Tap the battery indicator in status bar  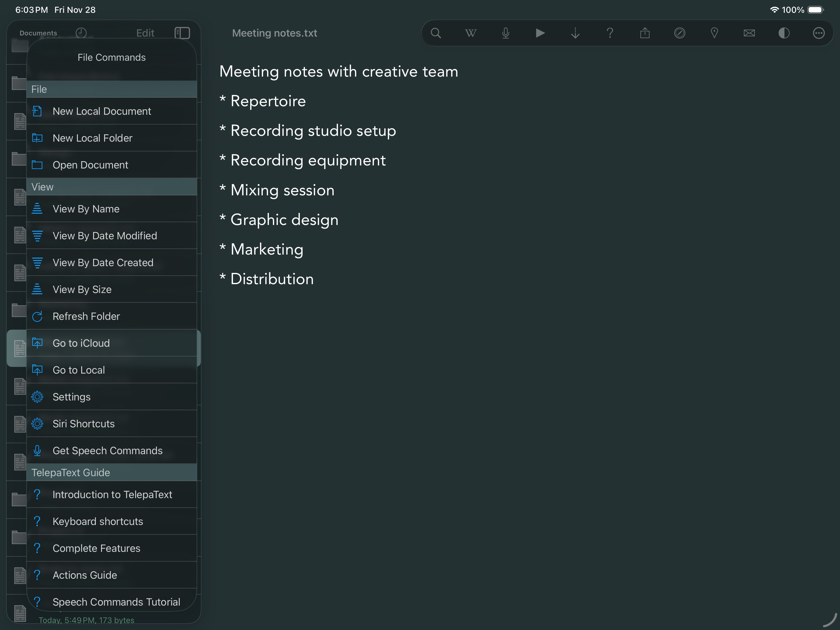(x=816, y=10)
